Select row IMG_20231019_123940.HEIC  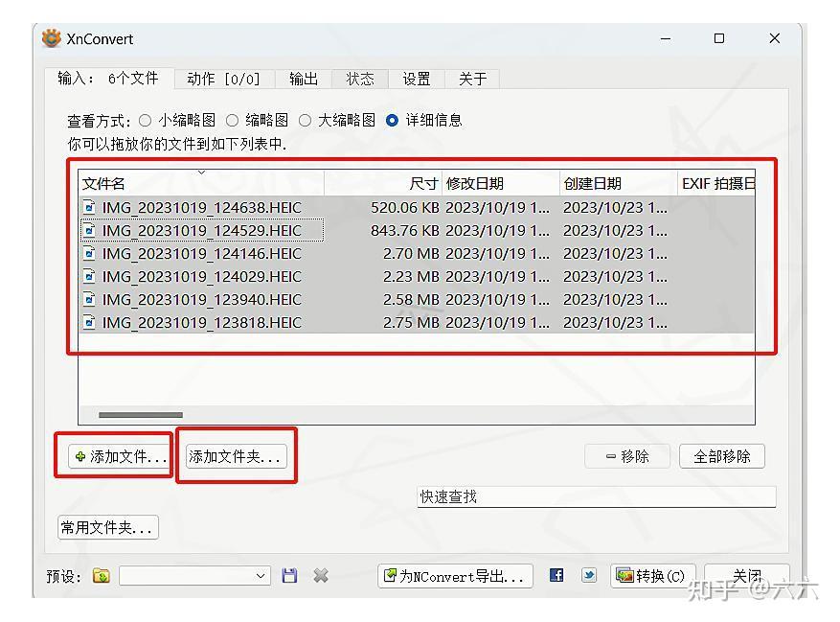(417, 299)
